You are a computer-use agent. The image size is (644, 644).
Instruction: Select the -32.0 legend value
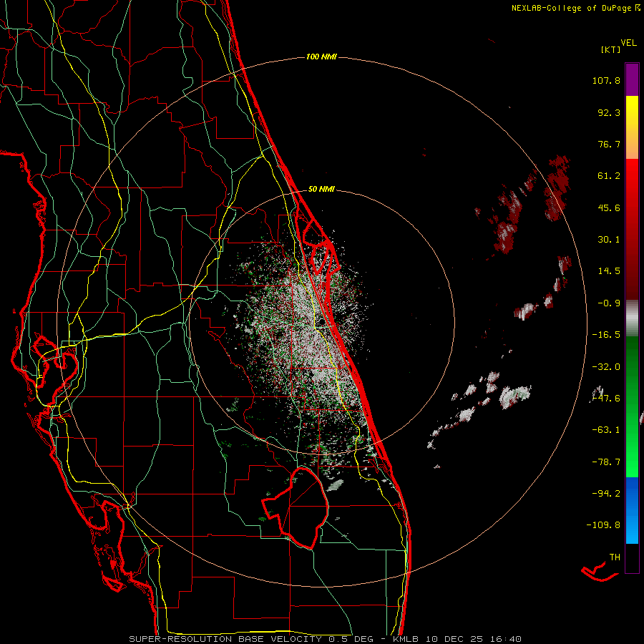pos(606,367)
